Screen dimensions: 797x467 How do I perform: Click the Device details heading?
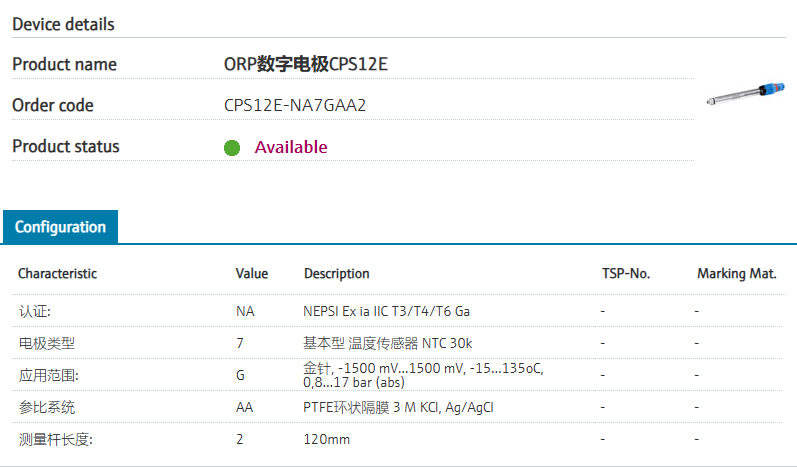point(63,24)
